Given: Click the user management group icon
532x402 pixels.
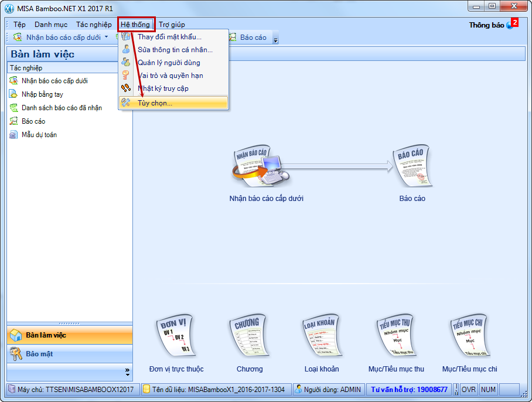Looking at the screenshot, I should click(x=126, y=63).
